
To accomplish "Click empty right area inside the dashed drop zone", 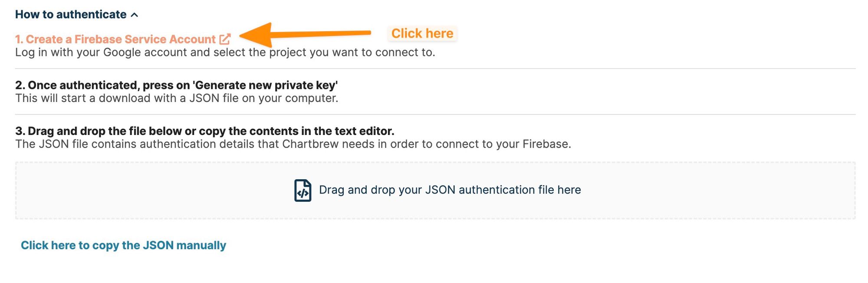I will [x=738, y=190].
